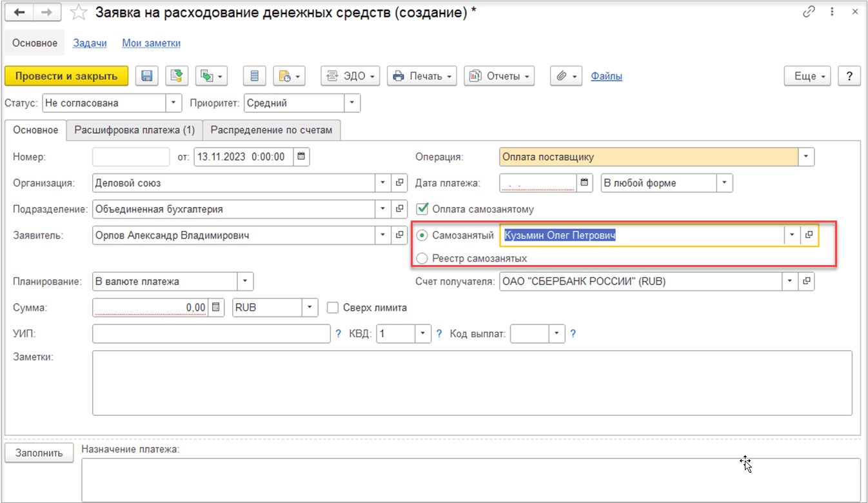Click the post document icon beside save
Viewport: 868px width, 503px height.
(176, 76)
